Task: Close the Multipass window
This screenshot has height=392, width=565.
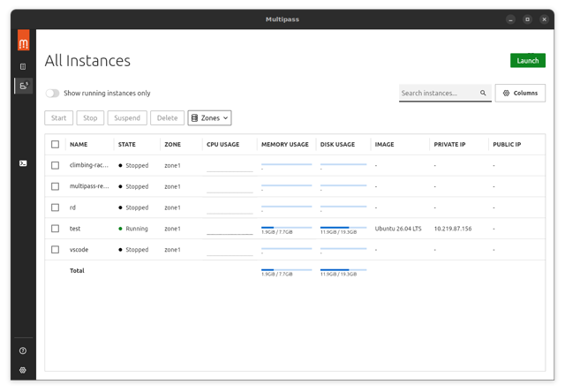Action: point(545,19)
